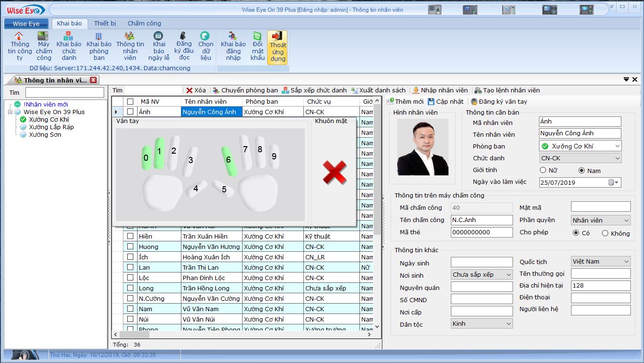Click the Thêm mới button
The height and width of the screenshot is (363, 644).
pos(405,101)
